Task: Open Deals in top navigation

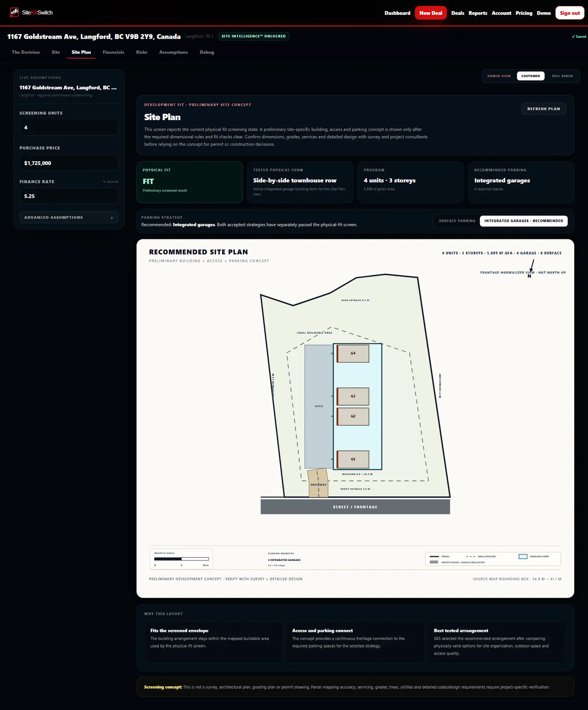Action: pyautogui.click(x=457, y=13)
